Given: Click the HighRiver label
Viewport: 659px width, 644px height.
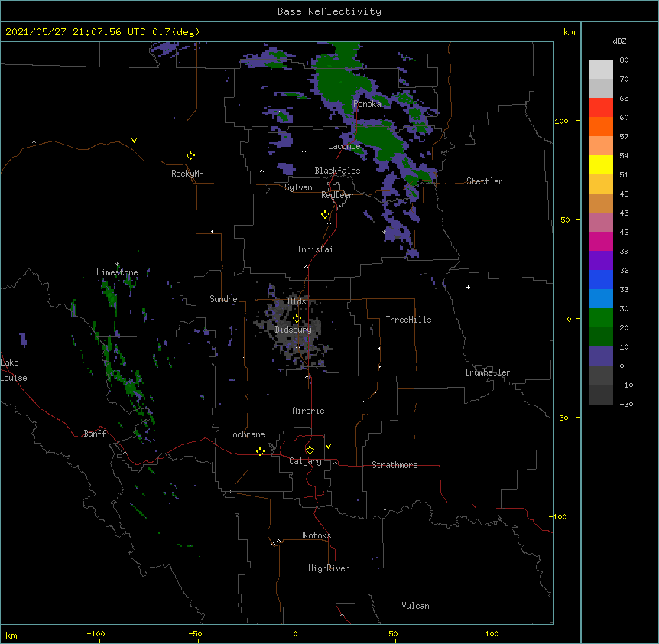Looking at the screenshot, I should point(329,568).
